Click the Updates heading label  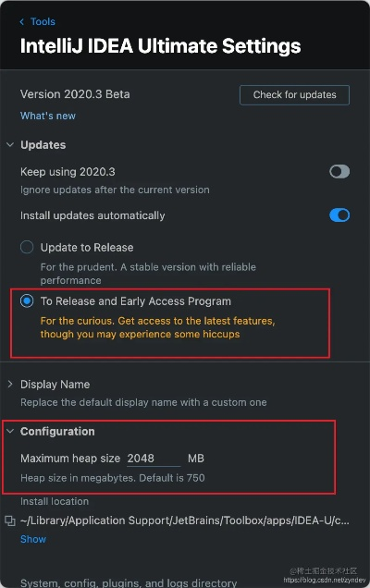pos(43,145)
